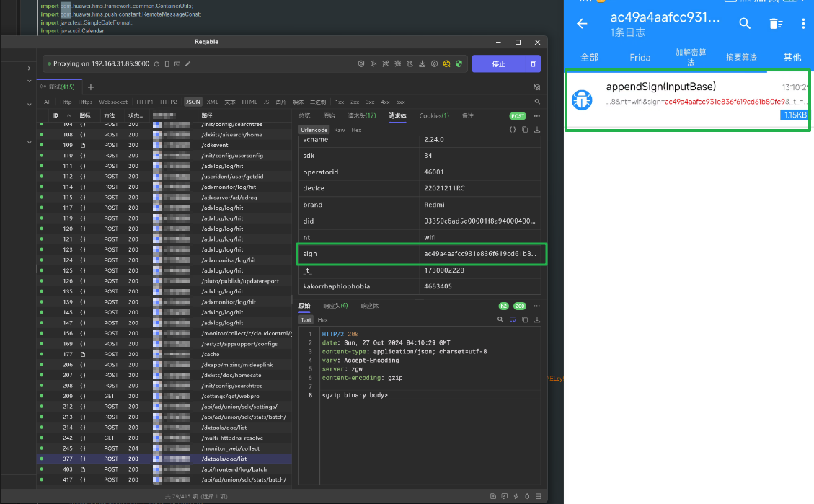Select the 全部 tab in phone app
This screenshot has height=504, width=814.
[x=589, y=57]
